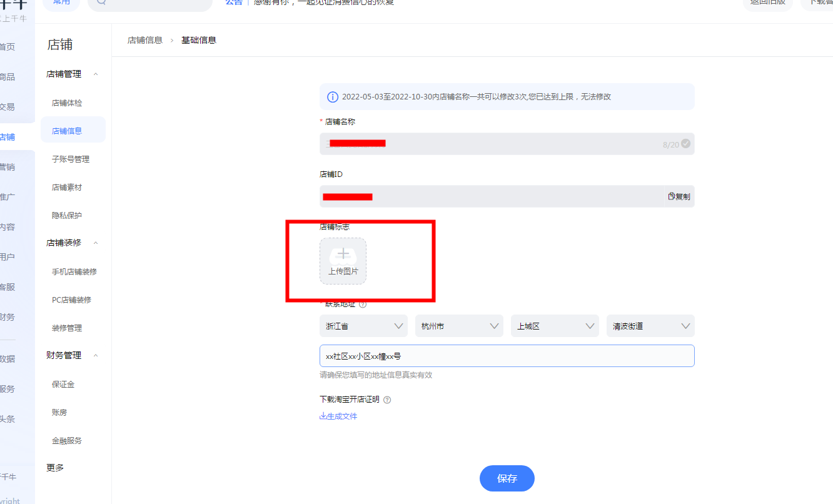833x504 pixels.
Task: Select 店铺信息 in the sidebar
Action: pos(73,130)
